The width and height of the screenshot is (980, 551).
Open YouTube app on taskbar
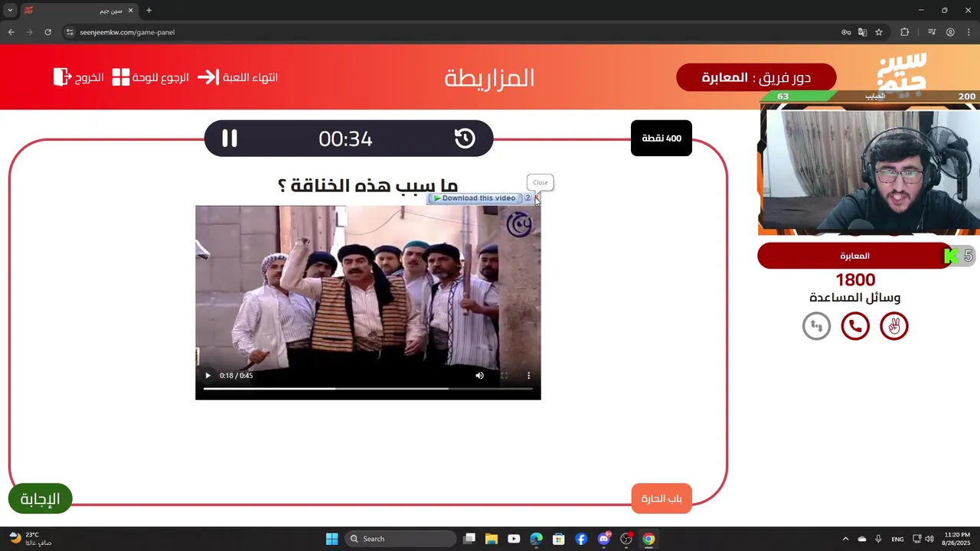[x=514, y=539]
